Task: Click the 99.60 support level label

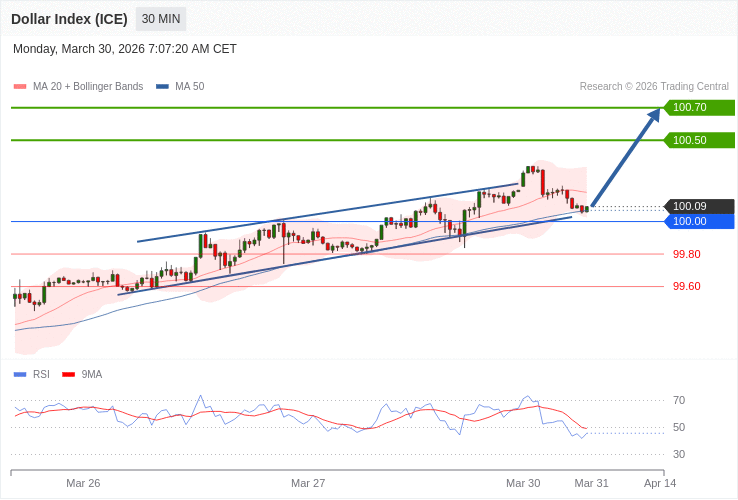Action: 686,286
